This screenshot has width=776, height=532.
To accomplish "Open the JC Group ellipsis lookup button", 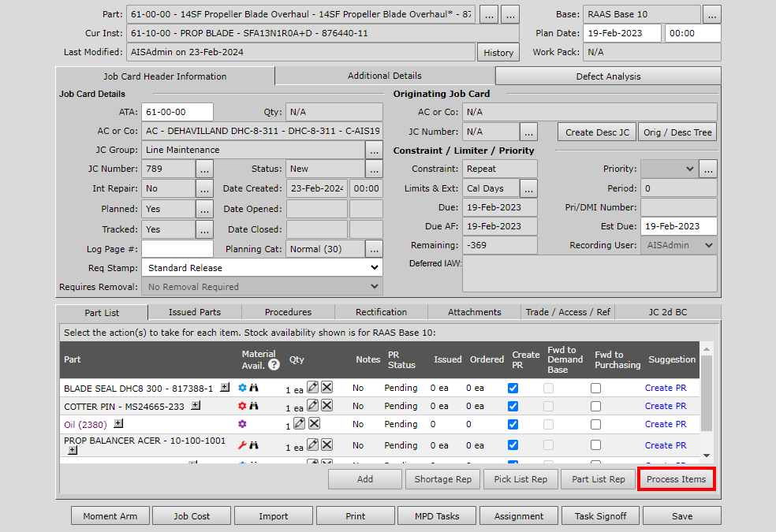I will tap(374, 150).
